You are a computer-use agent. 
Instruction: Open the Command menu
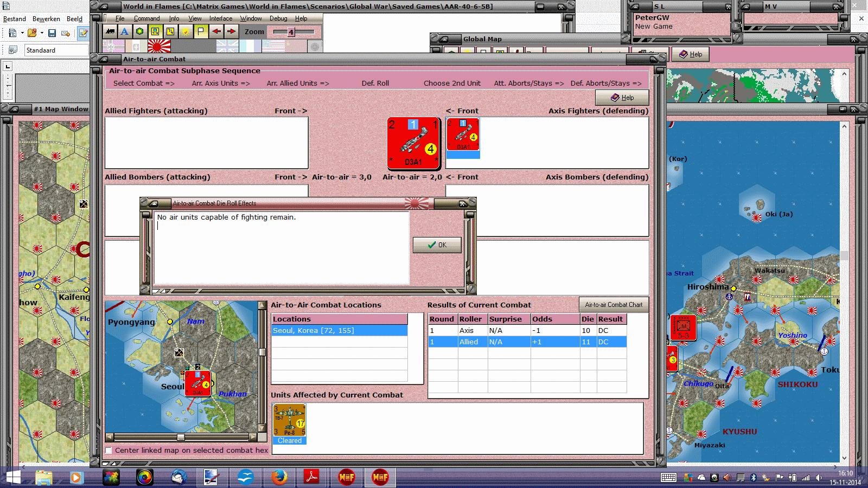tap(147, 18)
